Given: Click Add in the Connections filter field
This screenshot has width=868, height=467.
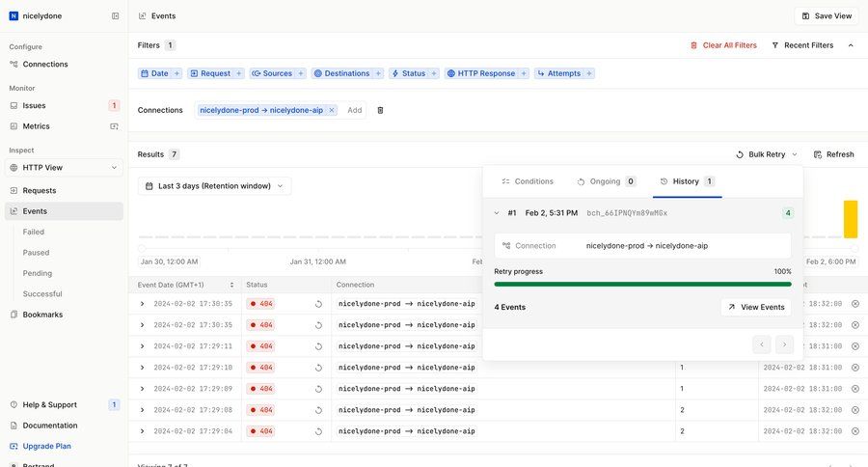Looking at the screenshot, I should [355, 110].
